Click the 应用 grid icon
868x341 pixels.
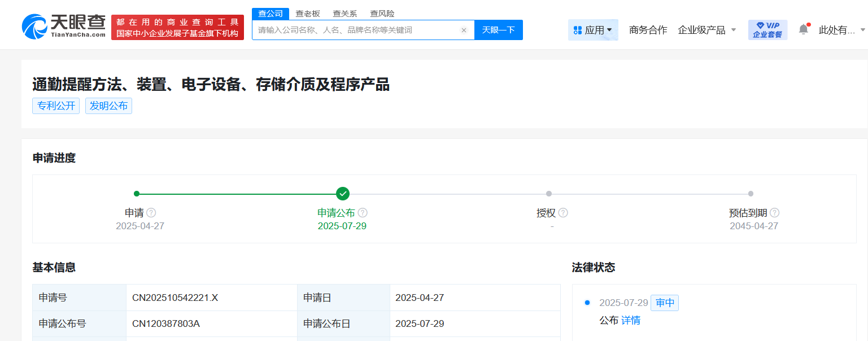click(577, 29)
